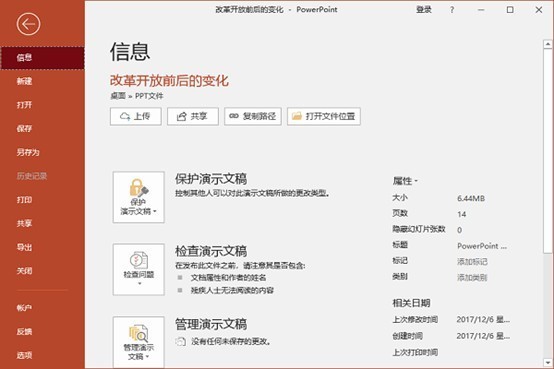Image resolution: width=554 pixels, height=369 pixels.
Task: Click the 打开文件位置 button
Action: [324, 116]
